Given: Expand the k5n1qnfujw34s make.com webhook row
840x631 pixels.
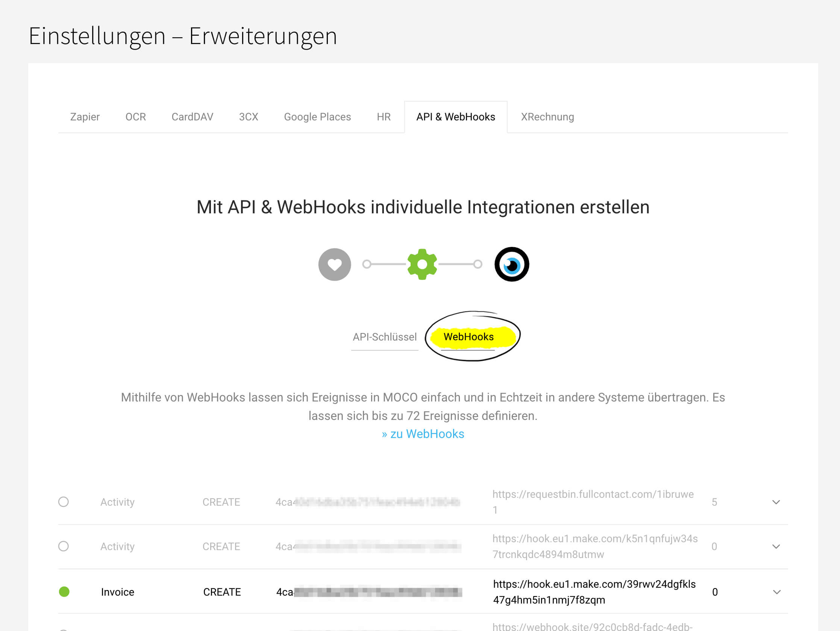Looking at the screenshot, I should pos(776,547).
